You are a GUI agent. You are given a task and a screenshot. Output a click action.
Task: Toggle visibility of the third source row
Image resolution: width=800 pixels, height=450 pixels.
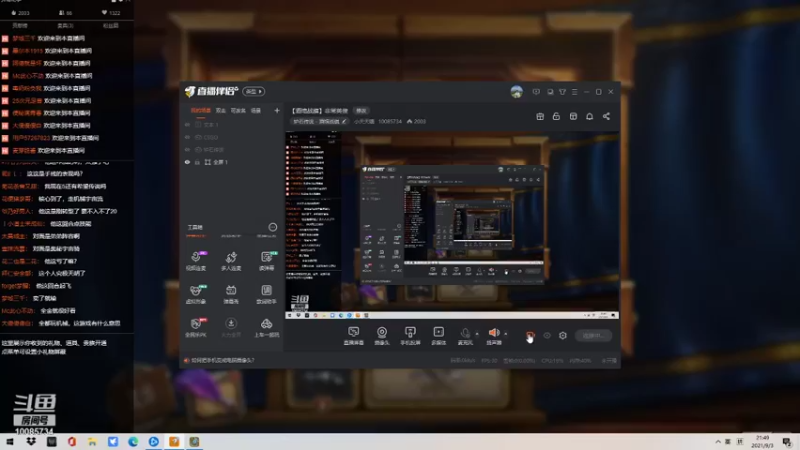[x=187, y=149]
